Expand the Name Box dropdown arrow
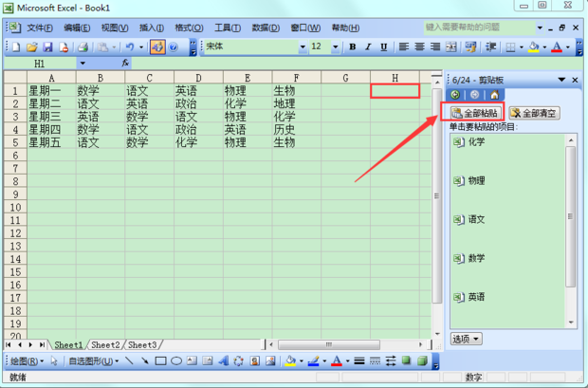Image resolution: width=588 pixels, height=388 pixels. point(83,64)
